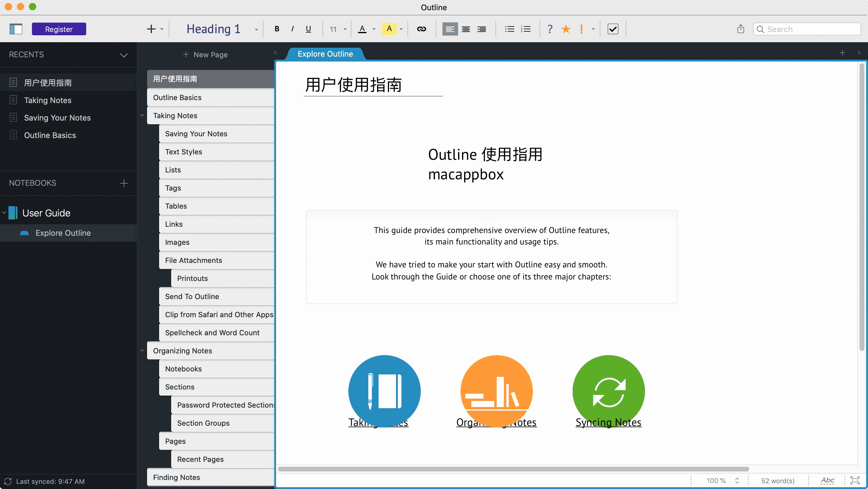Insert a to-do checkbox
868x489 pixels.
(x=613, y=29)
